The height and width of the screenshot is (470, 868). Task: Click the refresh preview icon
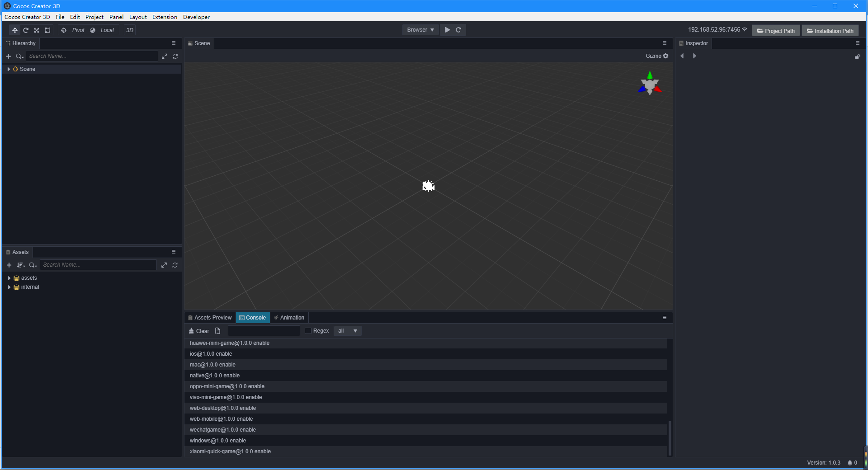coord(458,30)
